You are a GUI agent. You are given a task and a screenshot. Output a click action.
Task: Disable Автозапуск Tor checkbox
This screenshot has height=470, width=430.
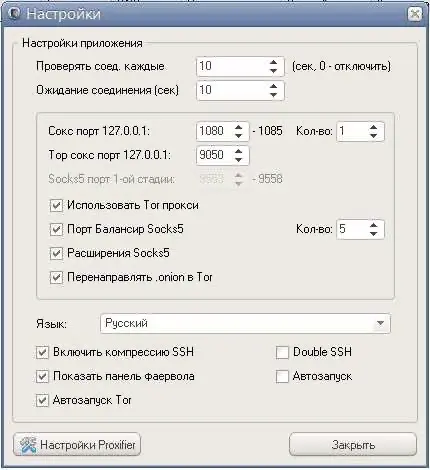(42, 400)
